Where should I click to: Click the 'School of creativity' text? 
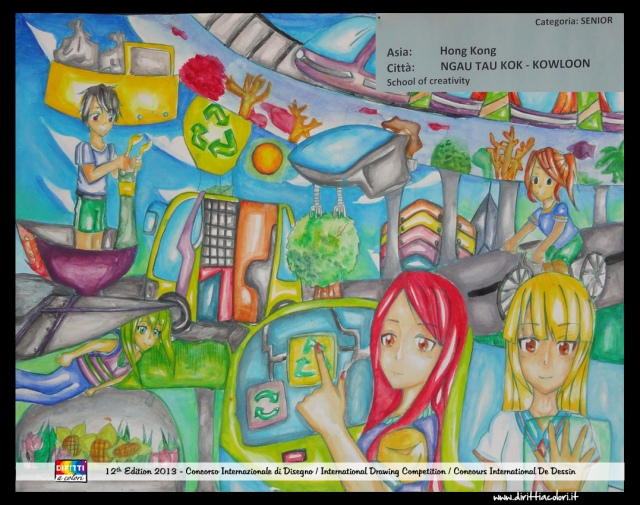(428, 81)
